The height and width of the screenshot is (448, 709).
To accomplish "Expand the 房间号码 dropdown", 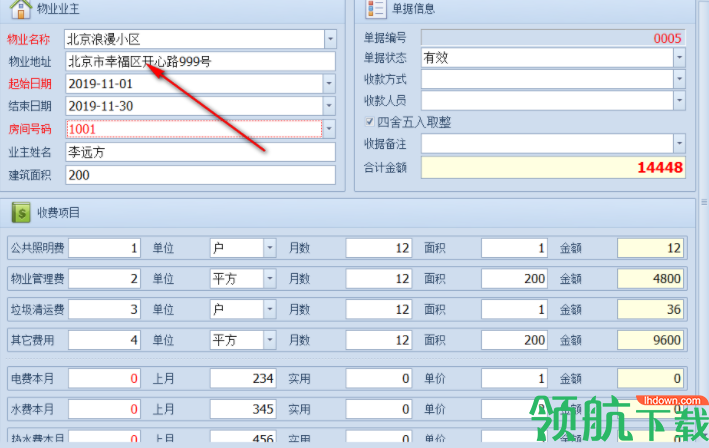I will point(329,129).
